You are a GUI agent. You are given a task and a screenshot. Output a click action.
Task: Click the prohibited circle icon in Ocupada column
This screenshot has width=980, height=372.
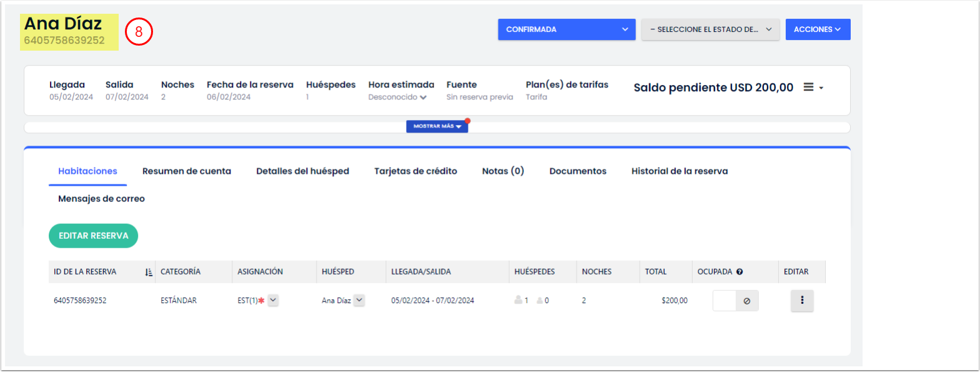747,301
